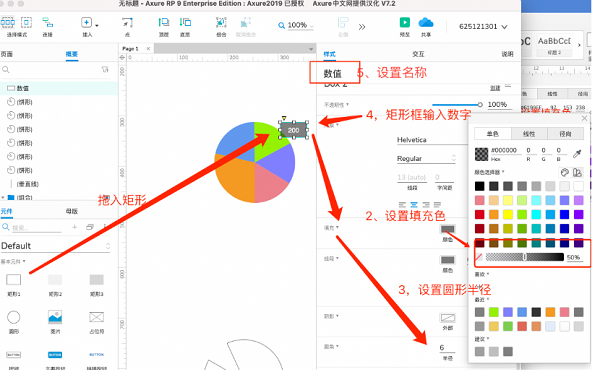The image size is (600, 377).
Task: Click the color wheel palette icon
Action: pos(564,173)
